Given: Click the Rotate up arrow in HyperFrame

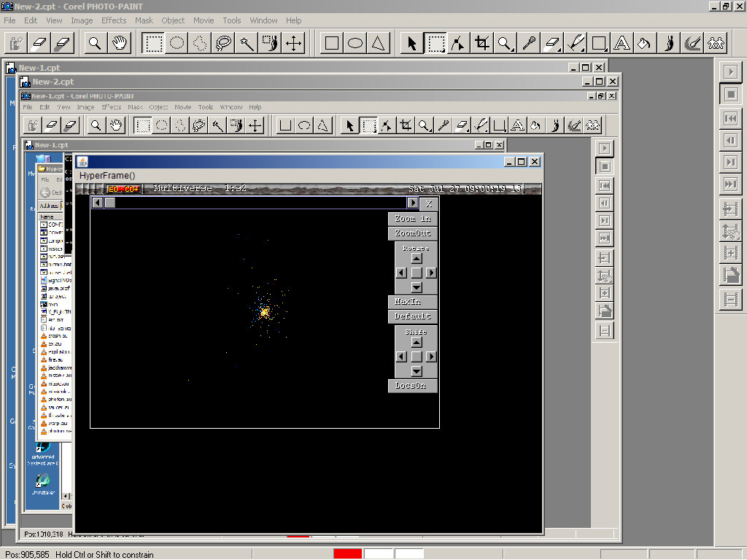Looking at the screenshot, I should pos(417,258).
